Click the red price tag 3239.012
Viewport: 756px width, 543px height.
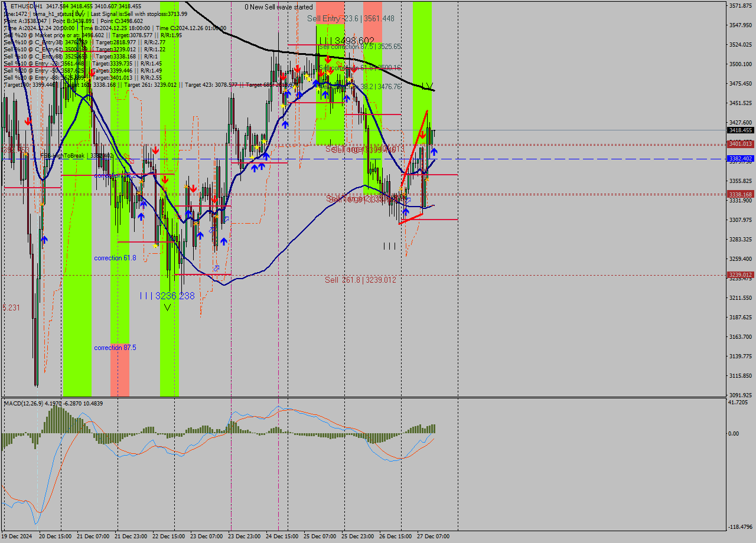[x=740, y=274]
